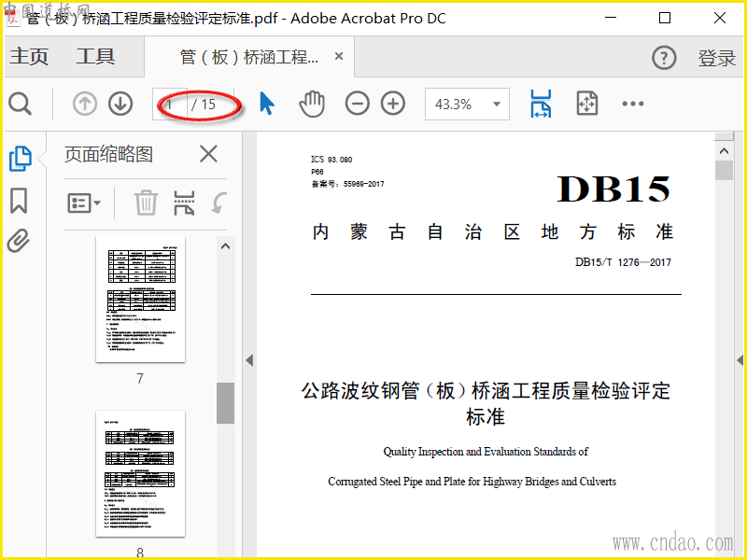The image size is (747, 560).
Task: Switch to 工具 tab
Action: 95,56
